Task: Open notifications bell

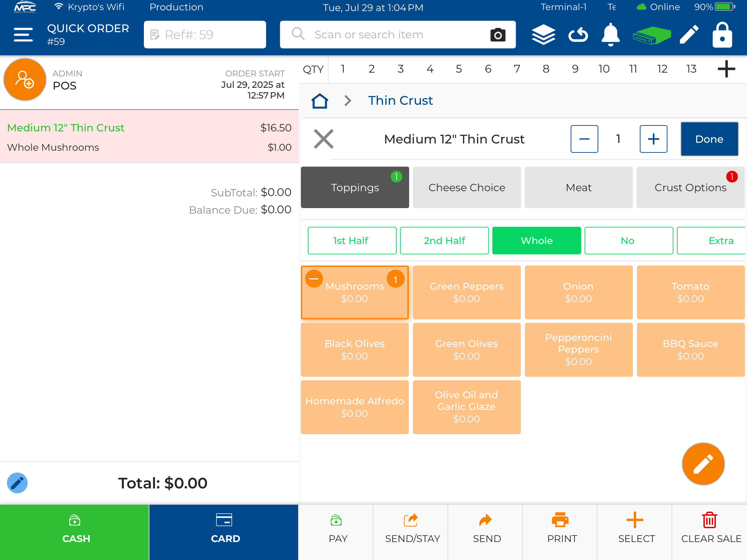Action: pos(610,35)
